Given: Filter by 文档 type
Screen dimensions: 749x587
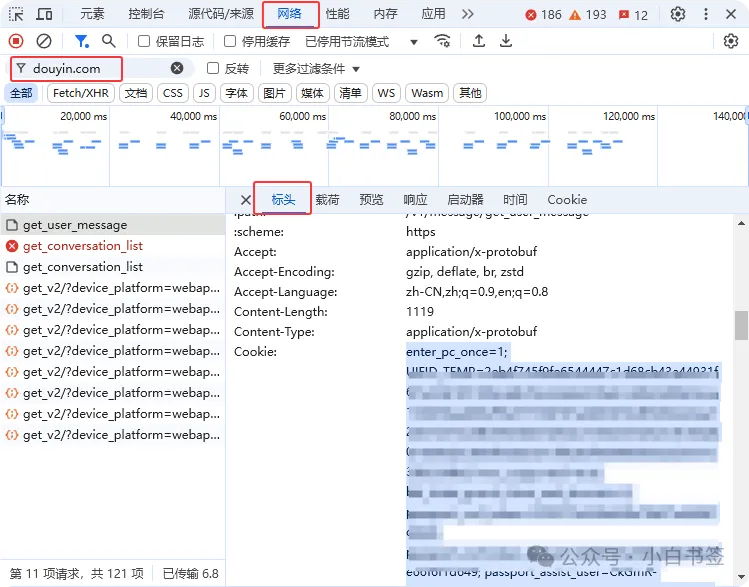Looking at the screenshot, I should [136, 93].
